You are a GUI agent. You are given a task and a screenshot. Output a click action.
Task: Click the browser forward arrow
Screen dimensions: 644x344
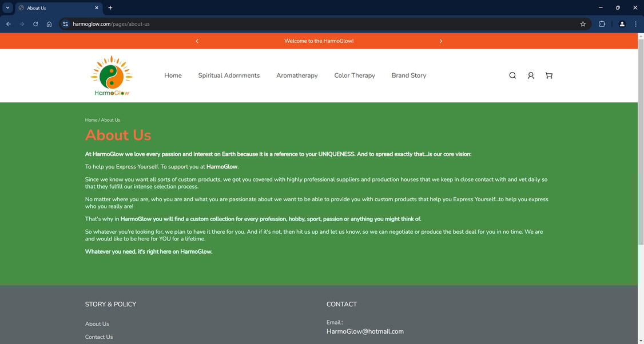[22, 24]
